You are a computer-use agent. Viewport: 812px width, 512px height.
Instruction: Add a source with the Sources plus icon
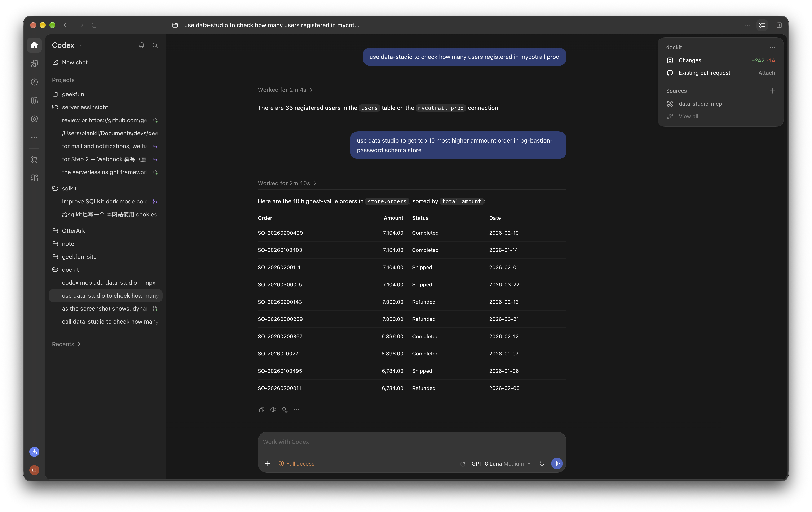pyautogui.click(x=773, y=91)
